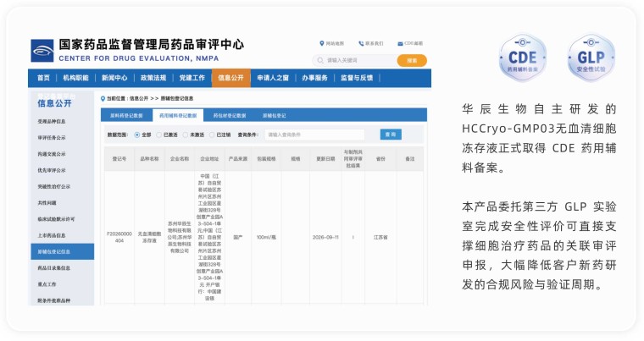Viewport: 644px width, 341px height.
Task: Click the CDE 药用辅料备案 badge
Action: tap(523, 58)
